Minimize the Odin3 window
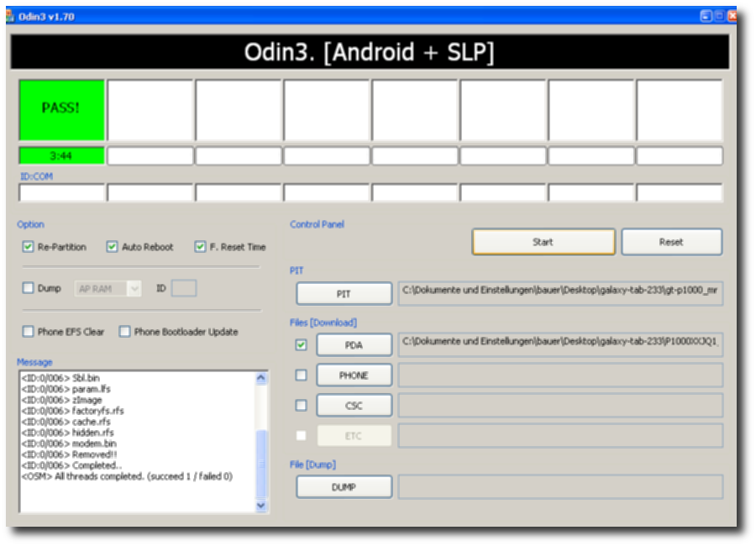This screenshot has height=546, width=756. tap(706, 17)
